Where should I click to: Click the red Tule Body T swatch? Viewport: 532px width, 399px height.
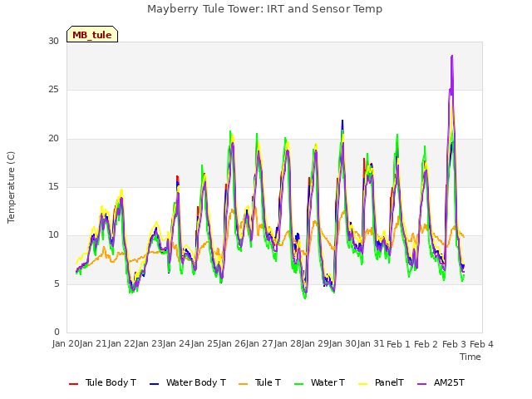click(74, 384)
